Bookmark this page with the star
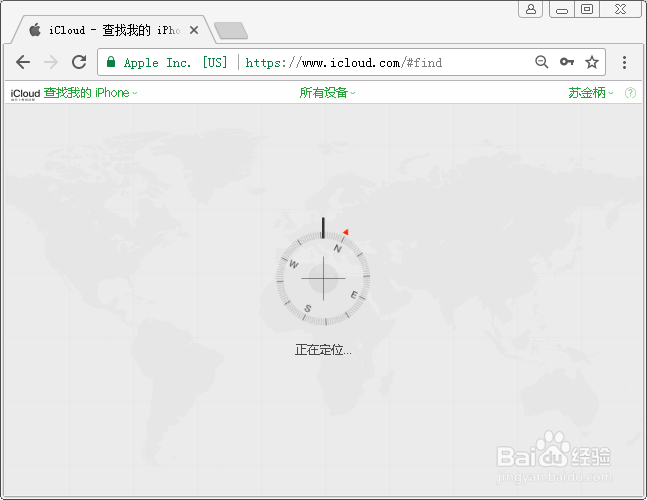647x500 pixels. [592, 62]
